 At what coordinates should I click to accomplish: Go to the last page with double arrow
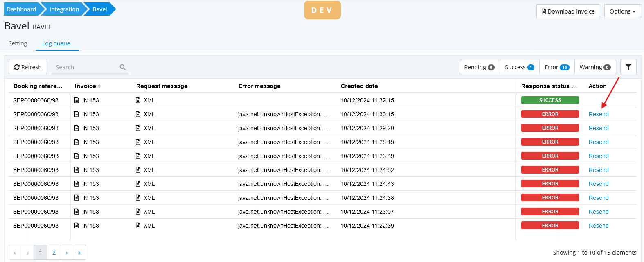(79, 253)
